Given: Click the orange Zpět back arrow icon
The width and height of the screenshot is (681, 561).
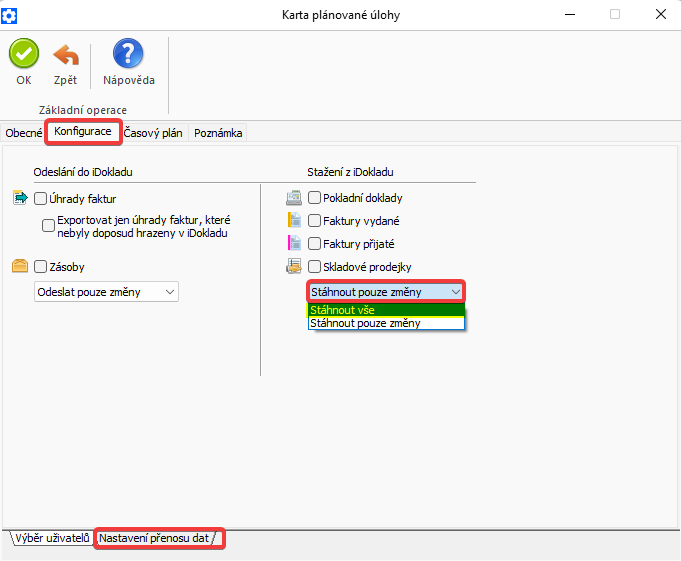Looking at the screenshot, I should (66, 55).
